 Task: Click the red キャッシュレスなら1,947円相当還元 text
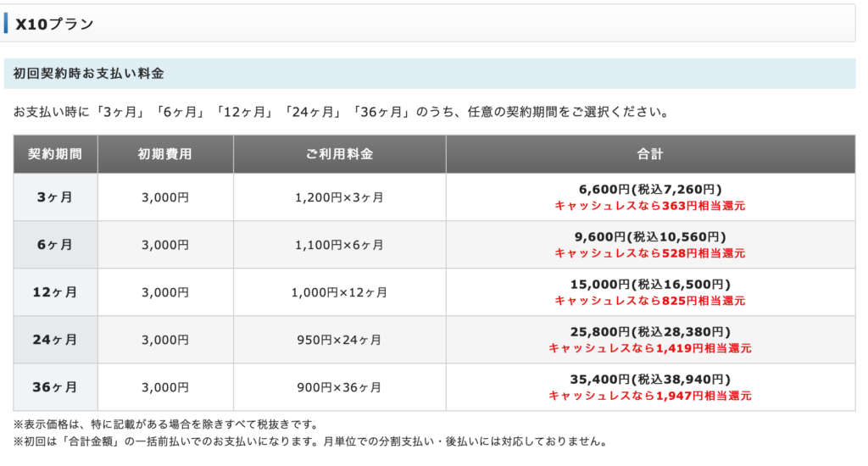pyautogui.click(x=650, y=397)
